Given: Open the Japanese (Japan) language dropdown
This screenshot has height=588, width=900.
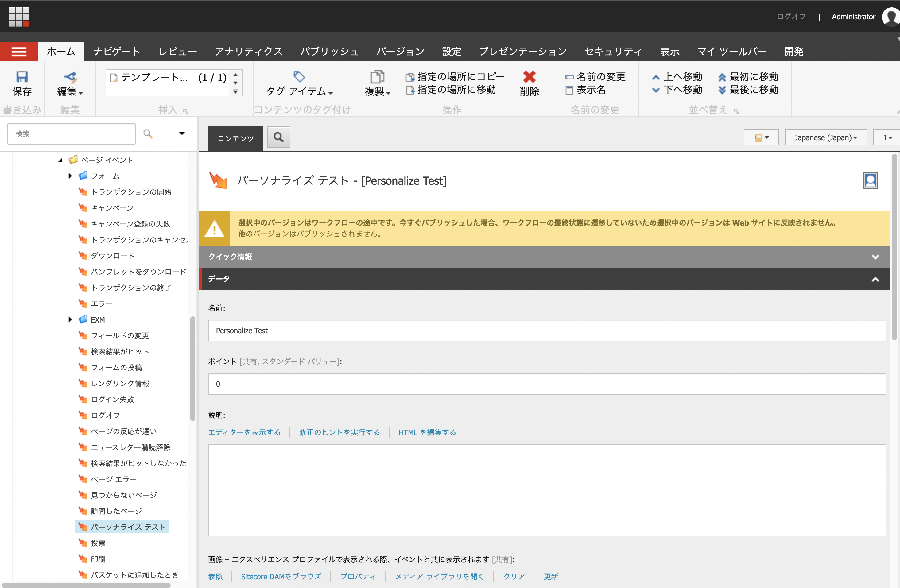Looking at the screenshot, I should (825, 137).
